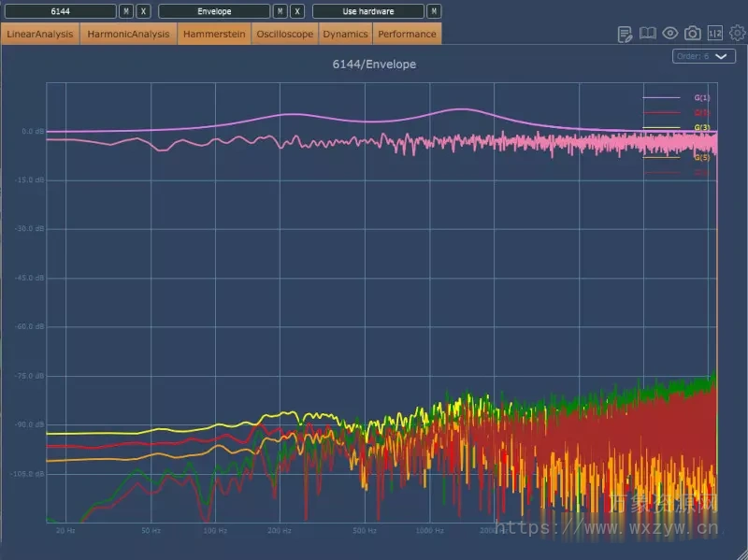Image resolution: width=748 pixels, height=560 pixels.
Task: Click the X button next to Envelope
Action: click(x=295, y=11)
